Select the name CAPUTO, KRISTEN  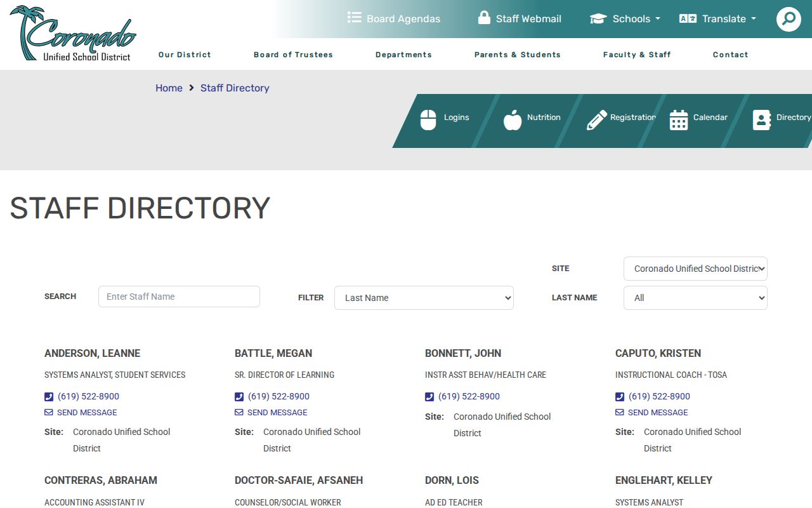pos(658,353)
